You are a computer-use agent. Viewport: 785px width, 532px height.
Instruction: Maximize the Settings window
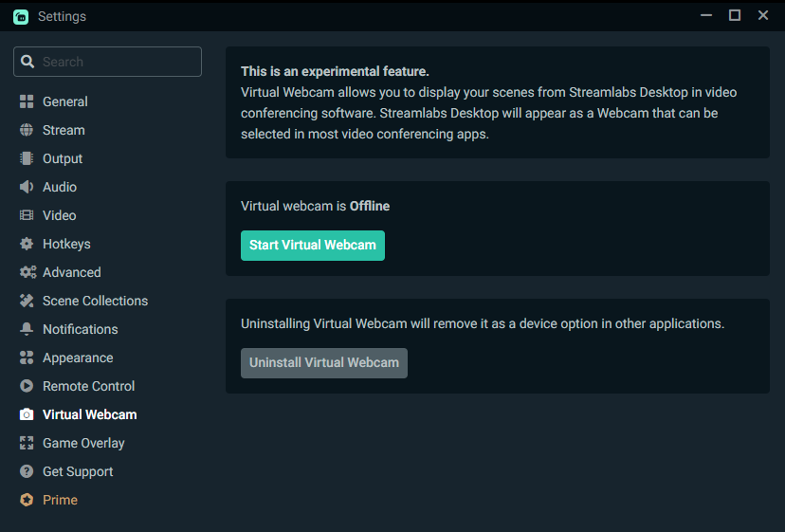point(735,15)
